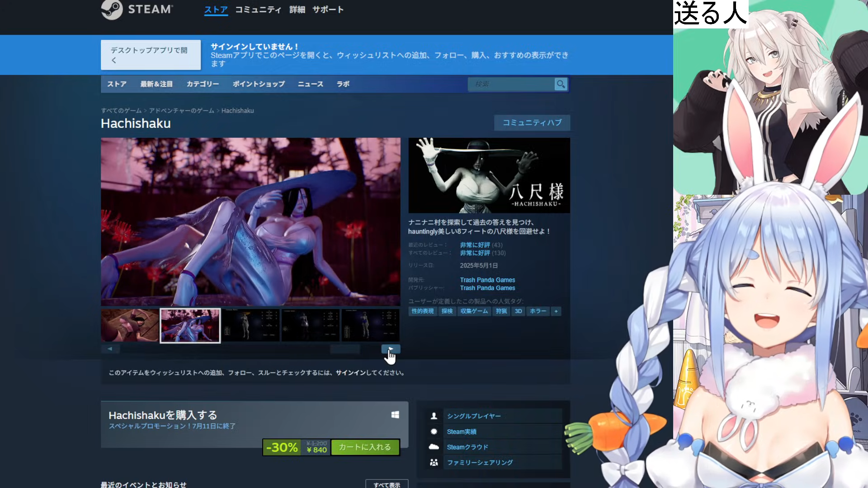Select the 狩猟 tag
Image resolution: width=868 pixels, height=488 pixels.
501,311
